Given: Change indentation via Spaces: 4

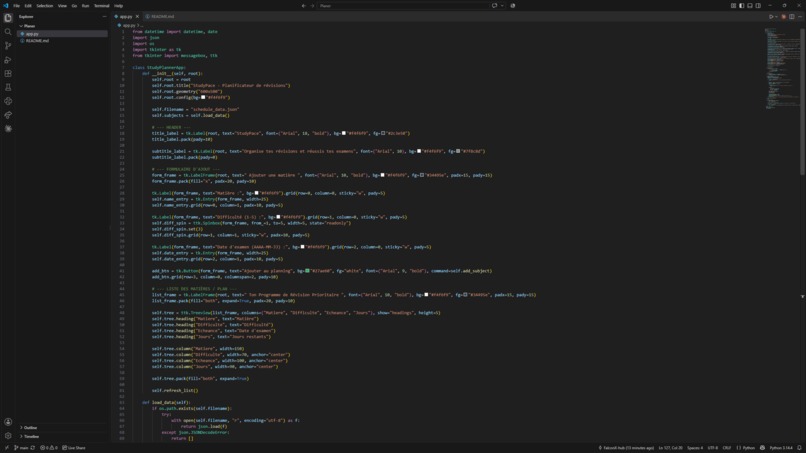Looking at the screenshot, I should 695,448.
